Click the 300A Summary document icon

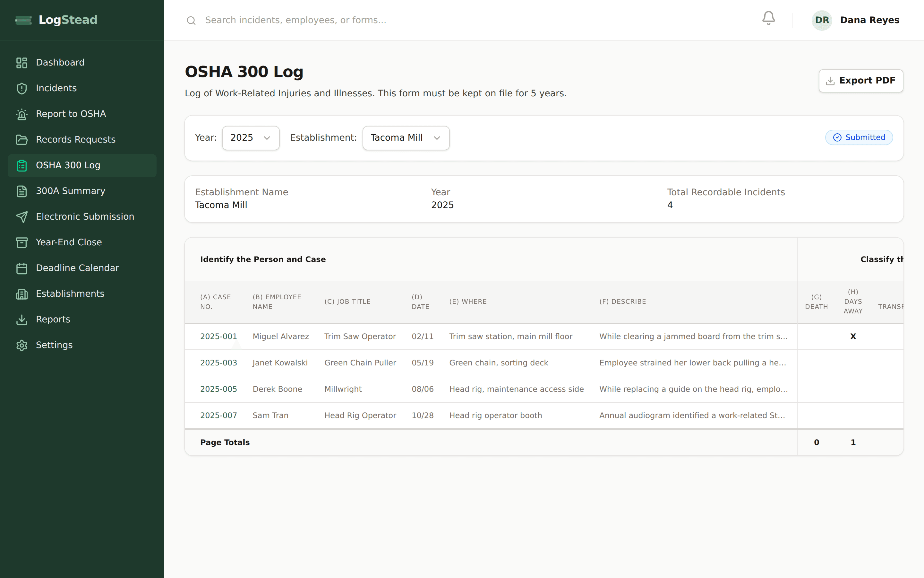[x=22, y=191]
